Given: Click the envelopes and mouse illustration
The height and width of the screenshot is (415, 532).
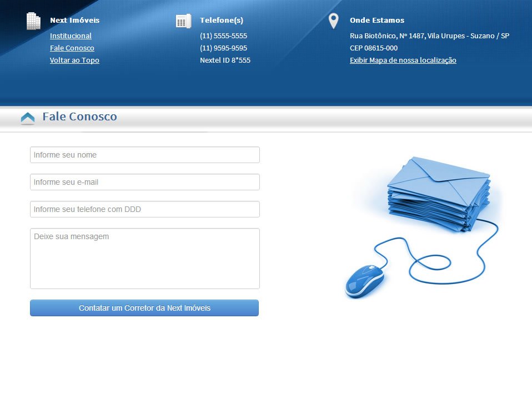Looking at the screenshot, I should click(423, 227).
